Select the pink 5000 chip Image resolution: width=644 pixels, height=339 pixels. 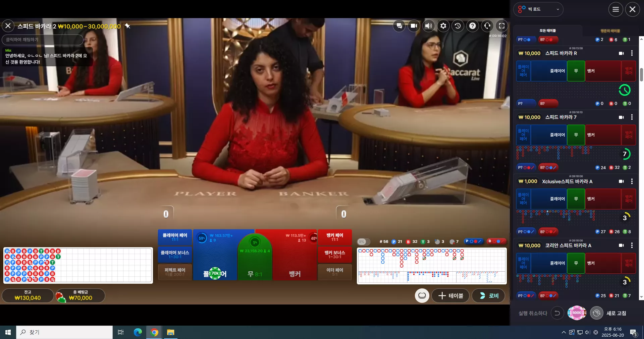click(577, 313)
